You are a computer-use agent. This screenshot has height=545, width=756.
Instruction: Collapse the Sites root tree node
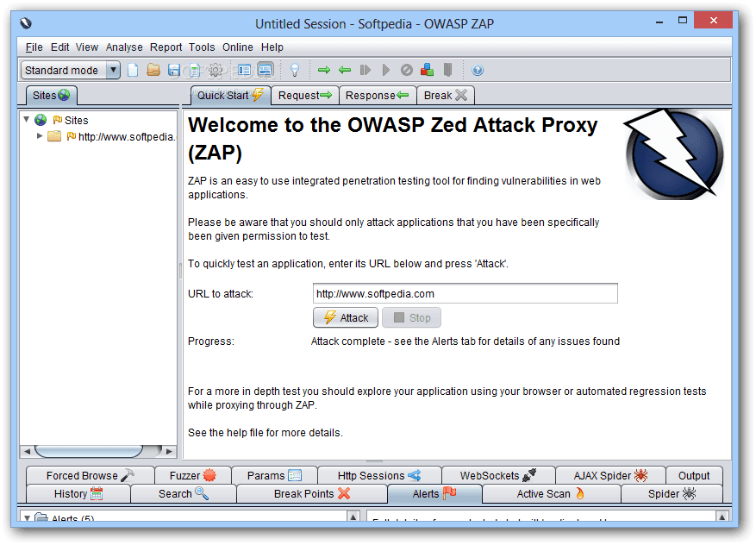[27, 120]
